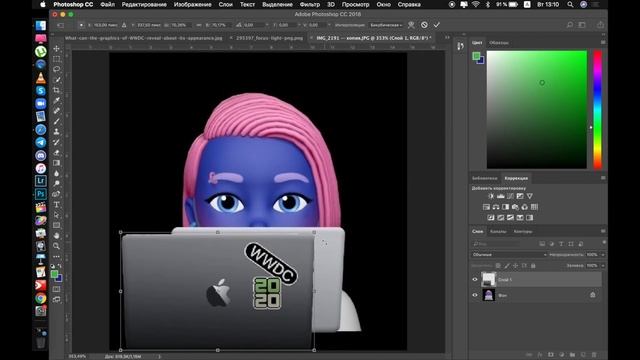
Task: Select the Rectangular Marquee tool
Action: pyautogui.click(x=56, y=59)
